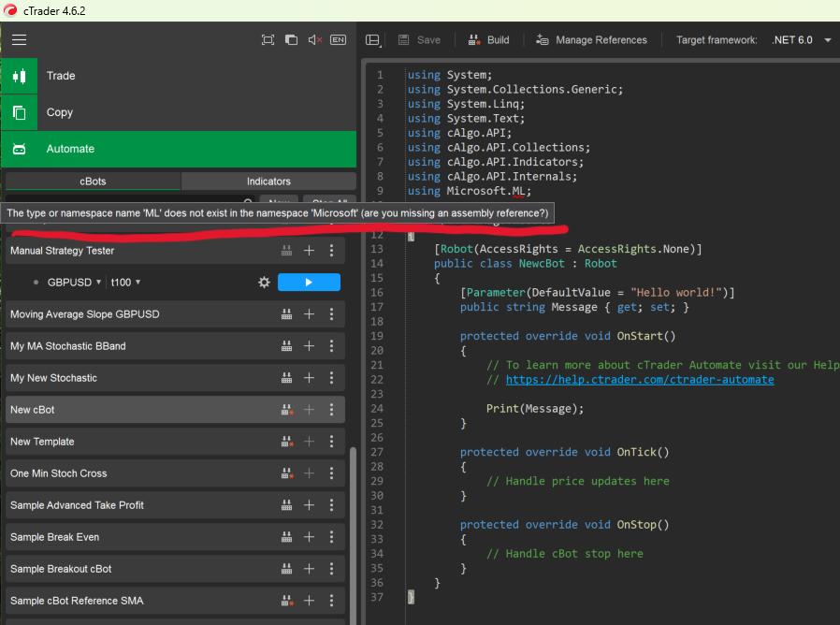Open Moving Average Slope GBPUSD options menu
The width and height of the screenshot is (840, 625).
[x=332, y=314]
